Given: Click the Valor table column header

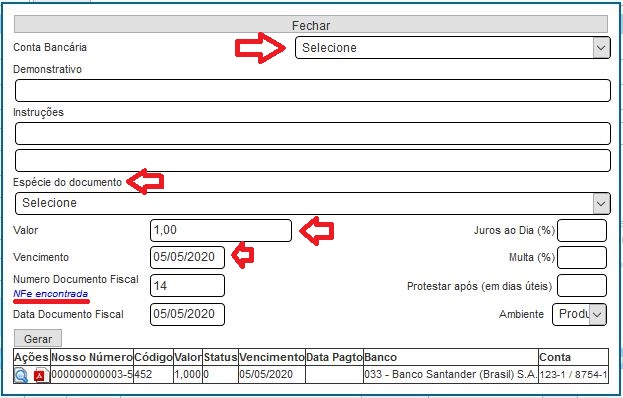Looking at the screenshot, I should [188, 357].
